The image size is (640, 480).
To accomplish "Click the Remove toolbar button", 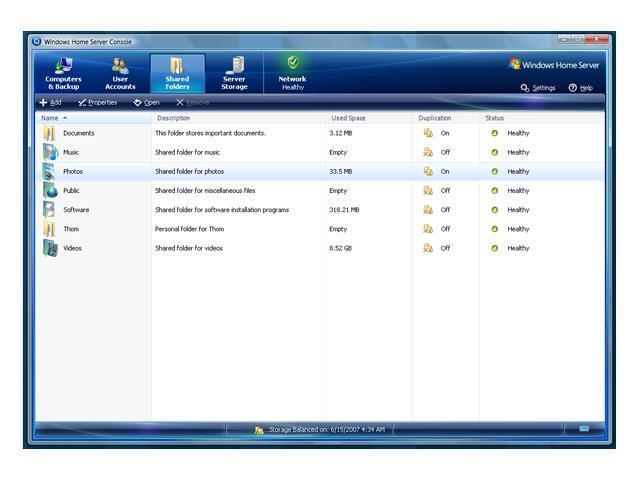I will pos(193,102).
